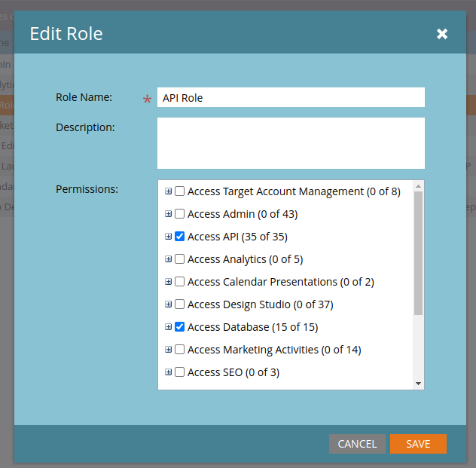Check the Access Design Studio checkbox
The height and width of the screenshot is (468, 476).
pyautogui.click(x=180, y=304)
